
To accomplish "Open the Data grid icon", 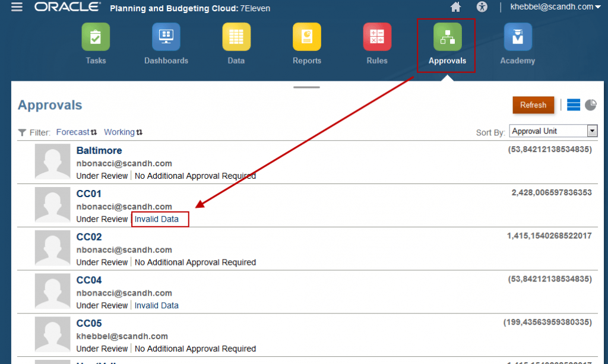I will pyautogui.click(x=236, y=37).
